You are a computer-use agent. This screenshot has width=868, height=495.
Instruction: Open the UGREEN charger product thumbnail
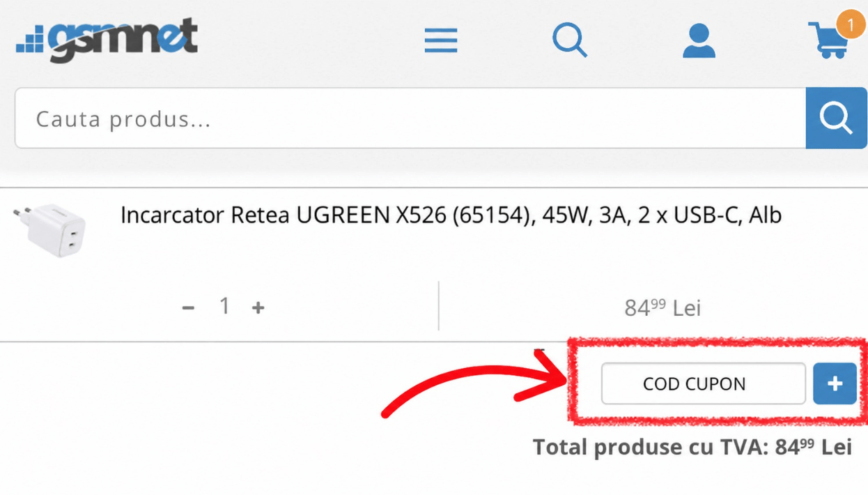(51, 229)
